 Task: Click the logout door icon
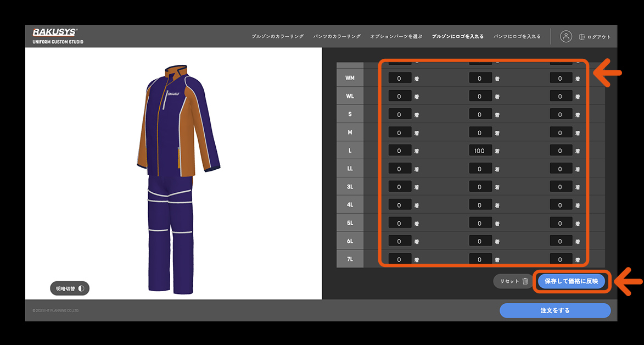(582, 37)
